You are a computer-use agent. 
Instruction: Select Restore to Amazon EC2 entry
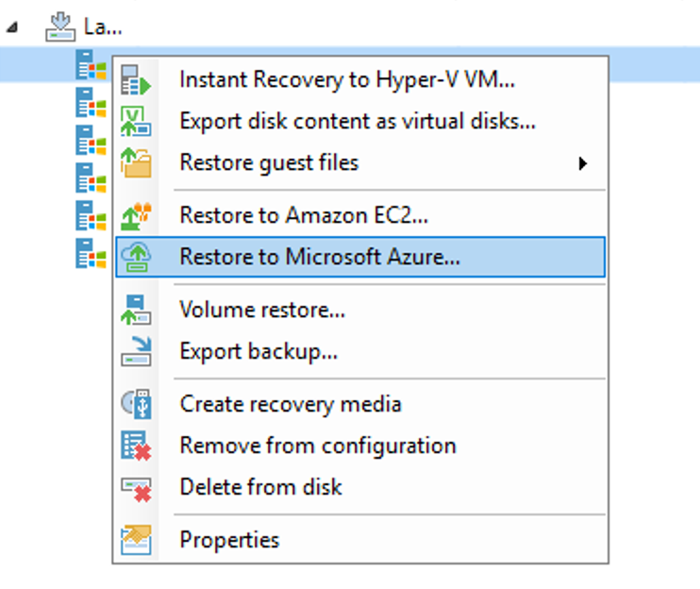(304, 215)
